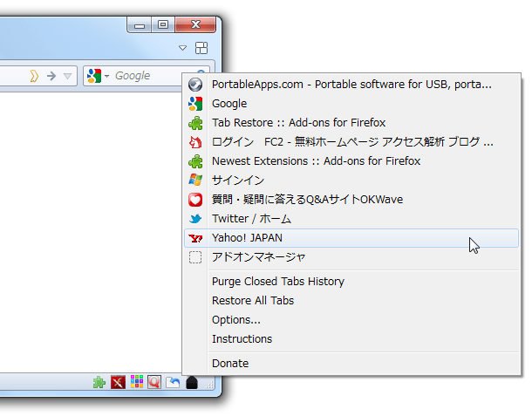Restore the PortableApps.com closed tab
This screenshot has width=532, height=416.
pyautogui.click(x=351, y=85)
